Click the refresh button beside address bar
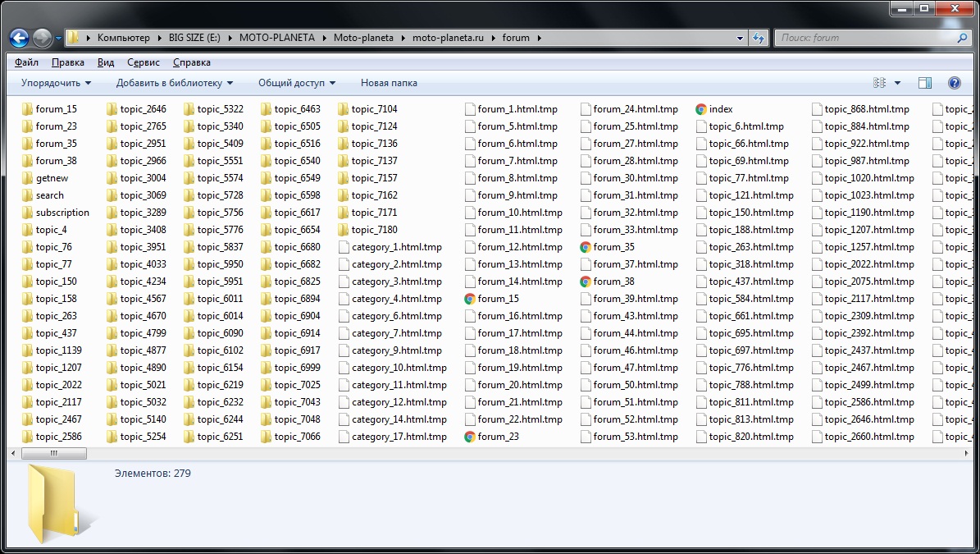 [759, 38]
